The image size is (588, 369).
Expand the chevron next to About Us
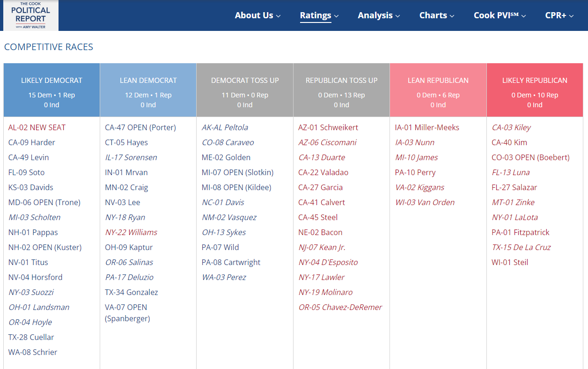click(278, 16)
